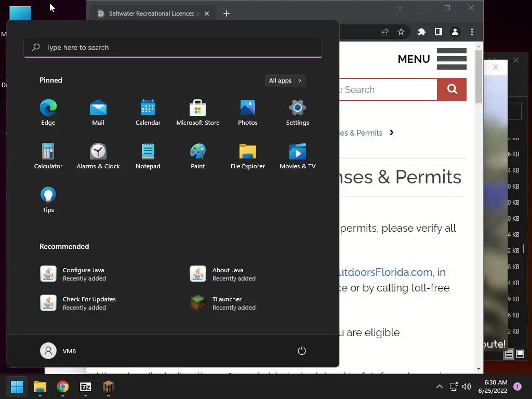Screen dimensions: 532x399
Task: Open Microsoft Store
Action: click(x=198, y=113)
